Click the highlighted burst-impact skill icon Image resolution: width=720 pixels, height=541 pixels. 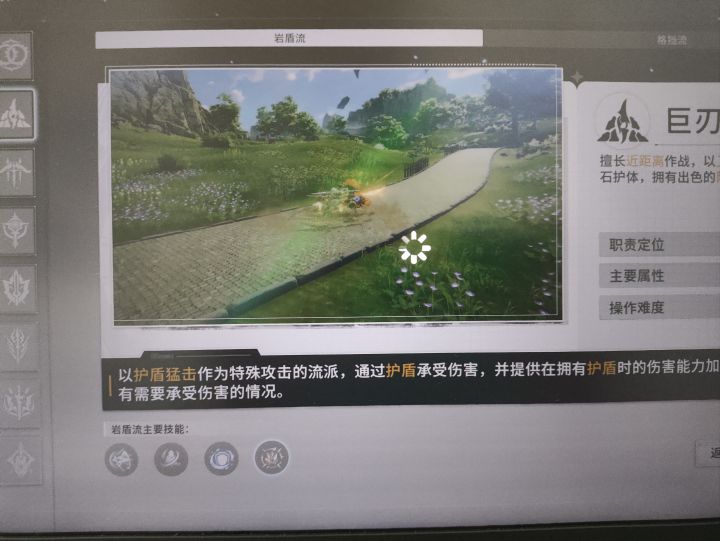(x=271, y=457)
